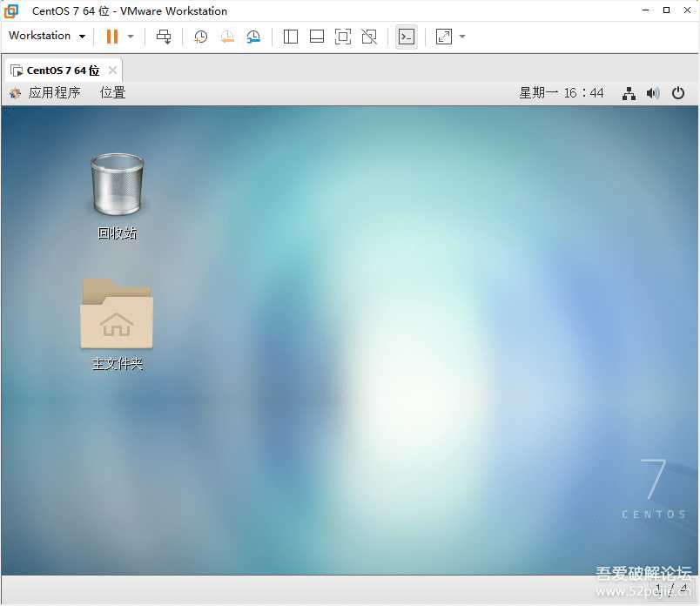Toggle the library sidebar panel icon

point(291,37)
